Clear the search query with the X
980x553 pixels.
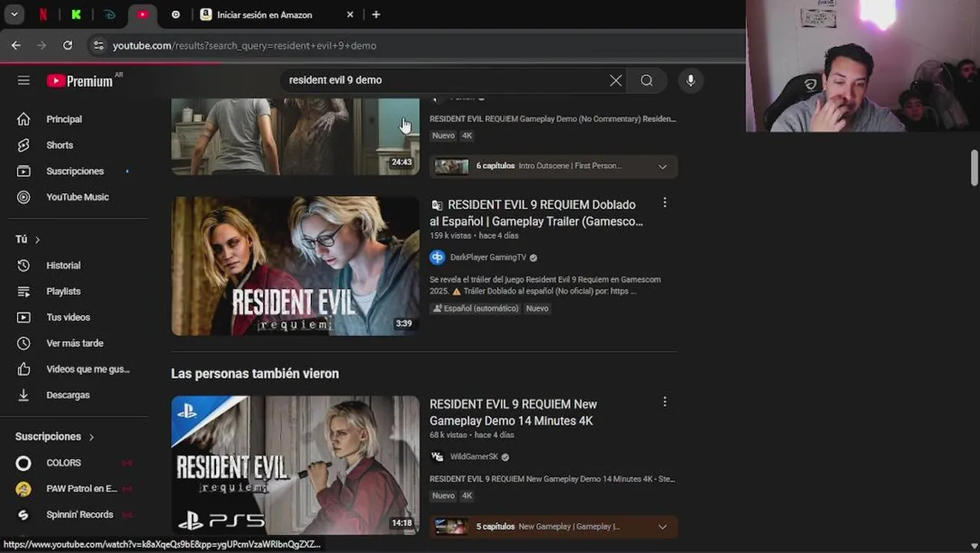coord(616,81)
